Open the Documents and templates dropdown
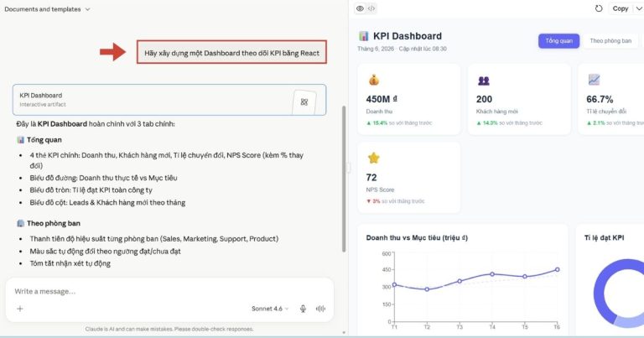Image resolution: width=644 pixels, height=338 pixels. click(47, 9)
